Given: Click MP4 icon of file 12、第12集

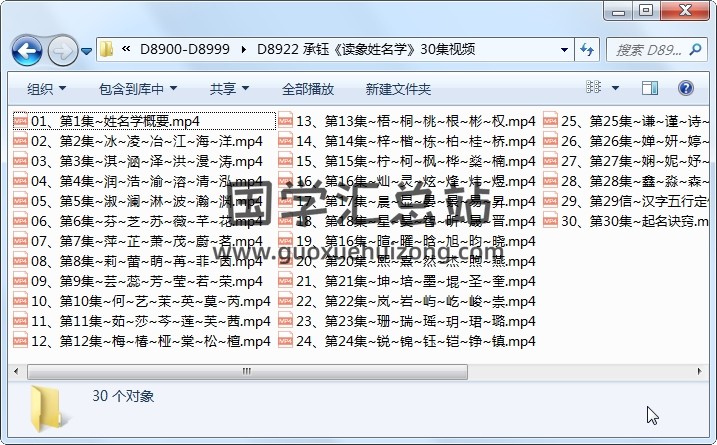Looking at the screenshot, I should point(21,341).
